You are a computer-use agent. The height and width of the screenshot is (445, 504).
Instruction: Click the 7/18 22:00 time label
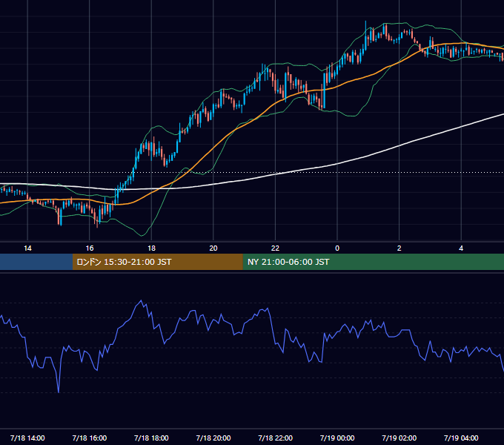pos(276,438)
